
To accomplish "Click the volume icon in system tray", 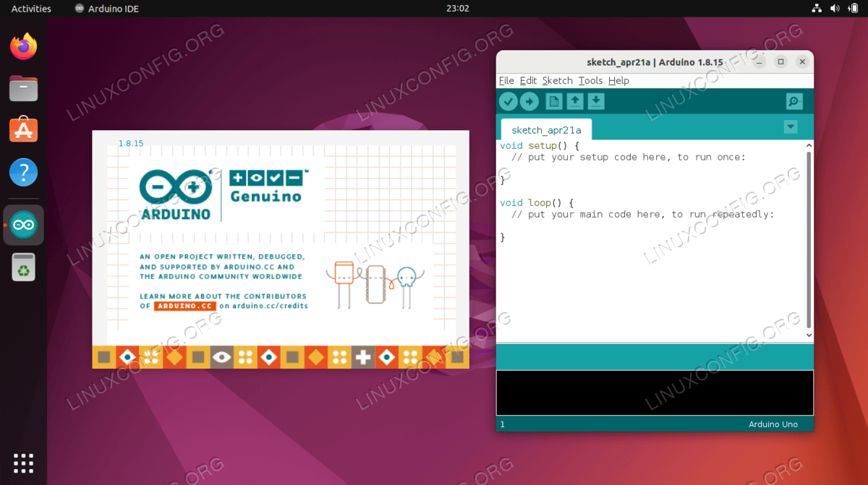I will (835, 9).
